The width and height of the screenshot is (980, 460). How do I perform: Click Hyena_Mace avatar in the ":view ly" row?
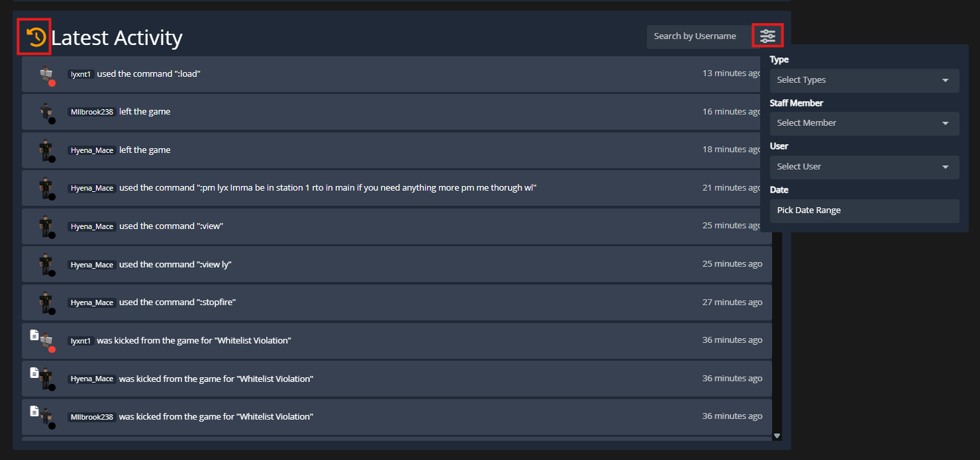point(46,264)
